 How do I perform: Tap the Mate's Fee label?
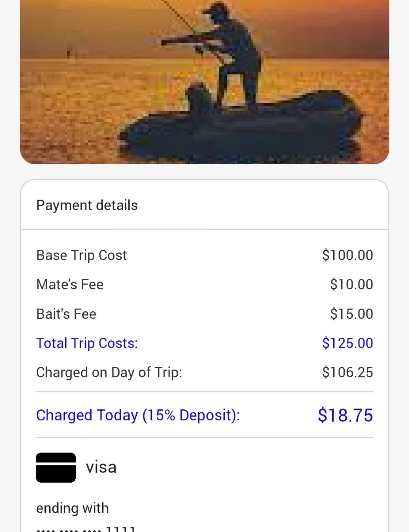70,284
